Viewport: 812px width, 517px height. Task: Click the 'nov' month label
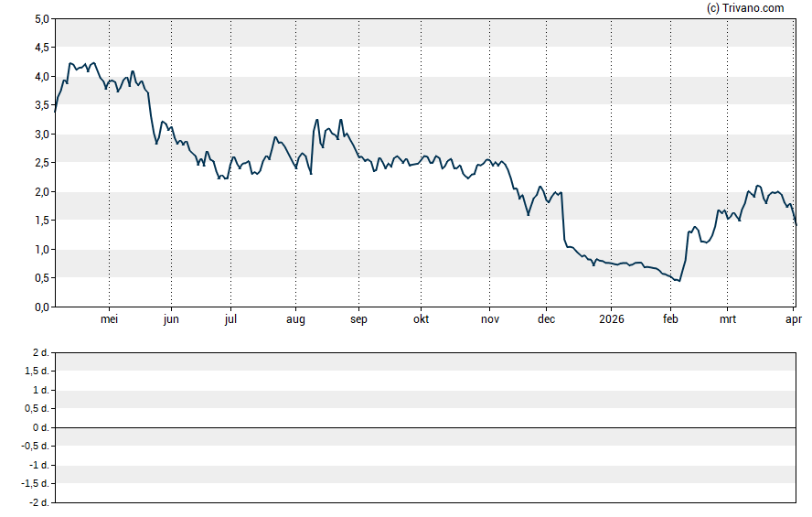point(490,319)
